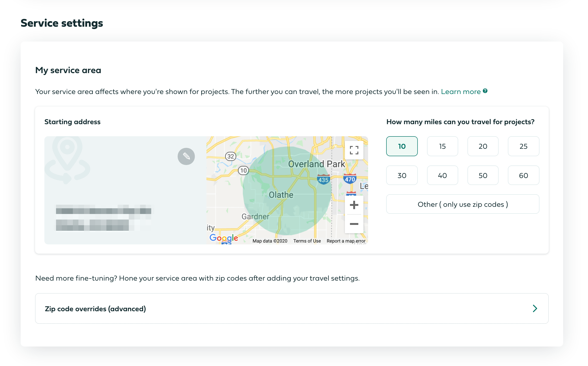588x366 pixels.
Task: Select Other (only use zip codes)
Action: [x=463, y=204]
